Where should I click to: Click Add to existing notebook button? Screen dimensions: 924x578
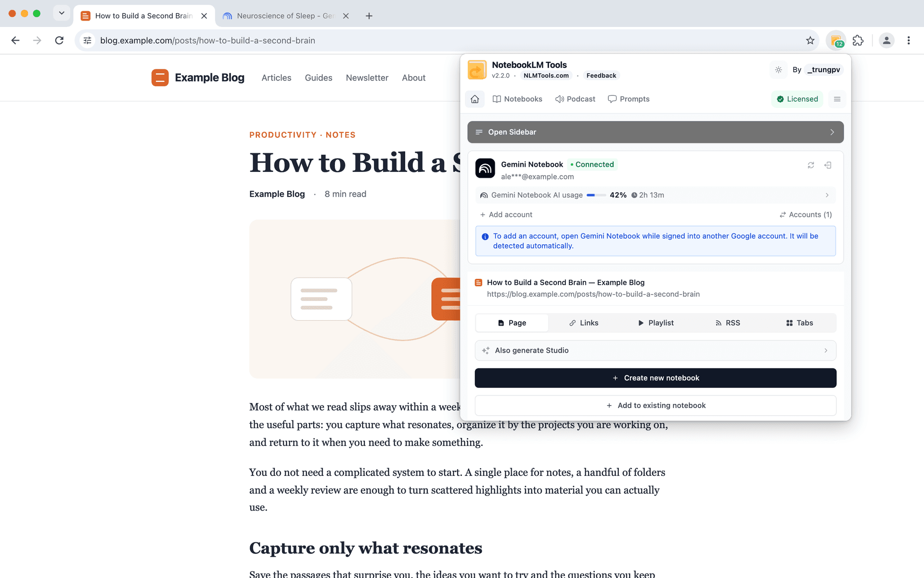pos(655,406)
